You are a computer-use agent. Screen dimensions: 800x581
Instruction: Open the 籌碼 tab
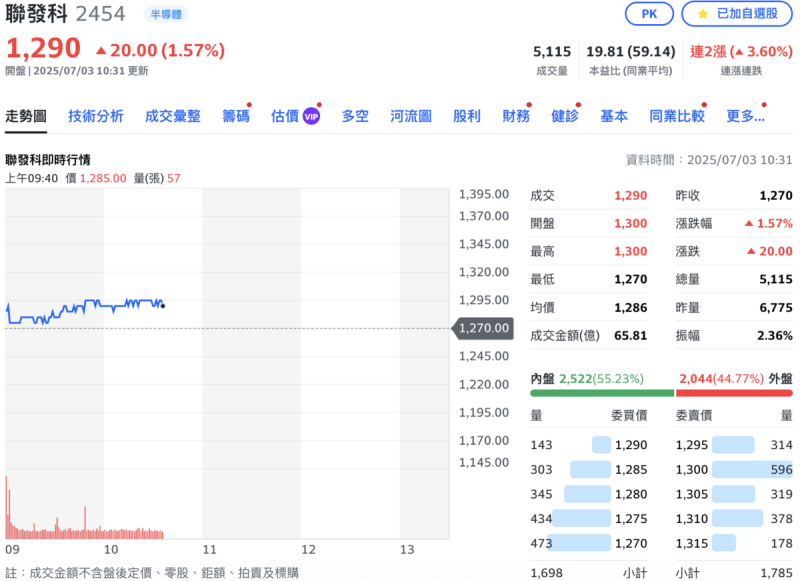coord(236,116)
